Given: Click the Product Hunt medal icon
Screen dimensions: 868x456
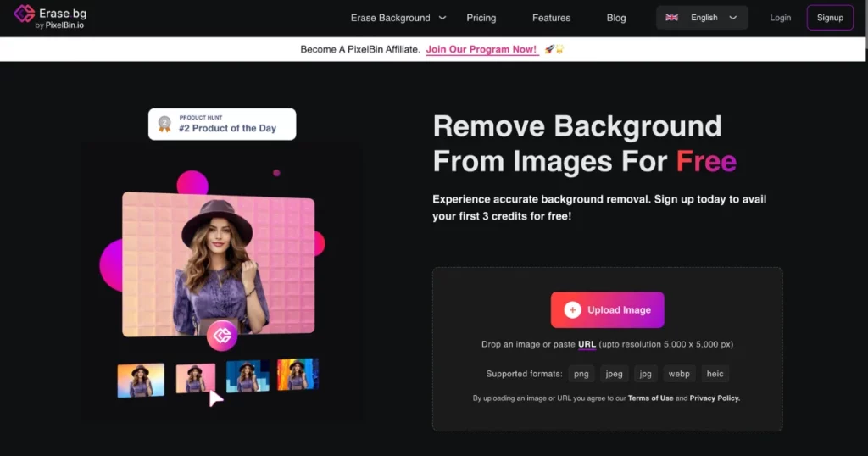Looking at the screenshot, I should click(164, 124).
